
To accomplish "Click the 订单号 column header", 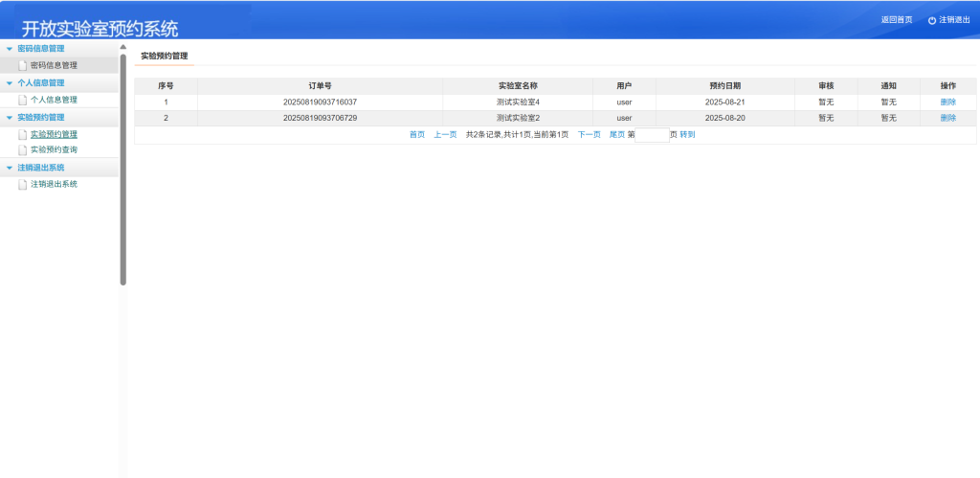I will [320, 86].
